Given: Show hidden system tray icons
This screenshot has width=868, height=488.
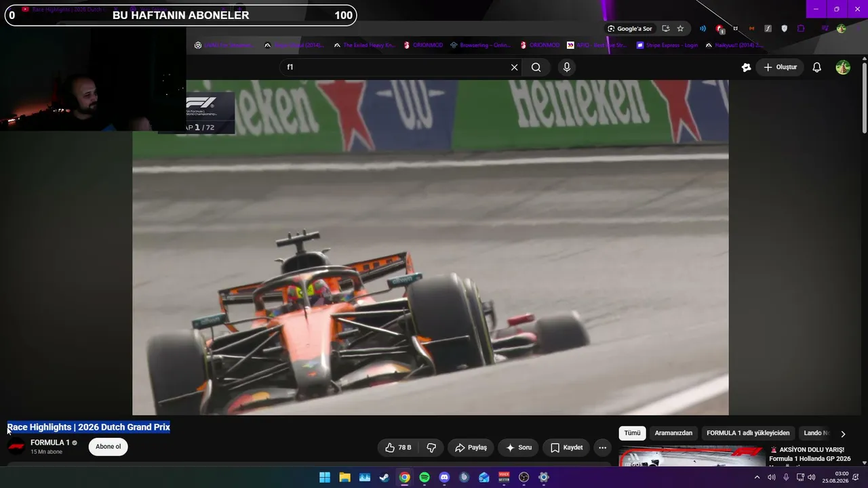Looking at the screenshot, I should [x=757, y=477].
